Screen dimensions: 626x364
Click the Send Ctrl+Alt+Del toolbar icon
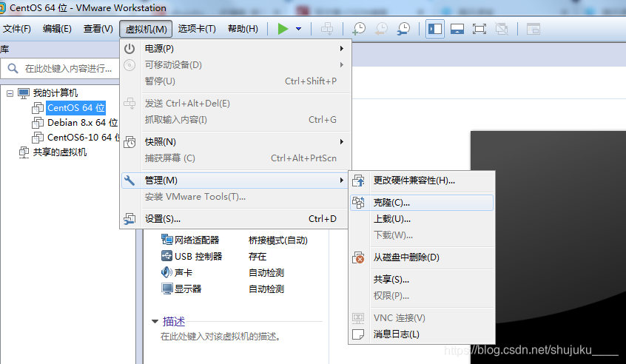coord(327,29)
